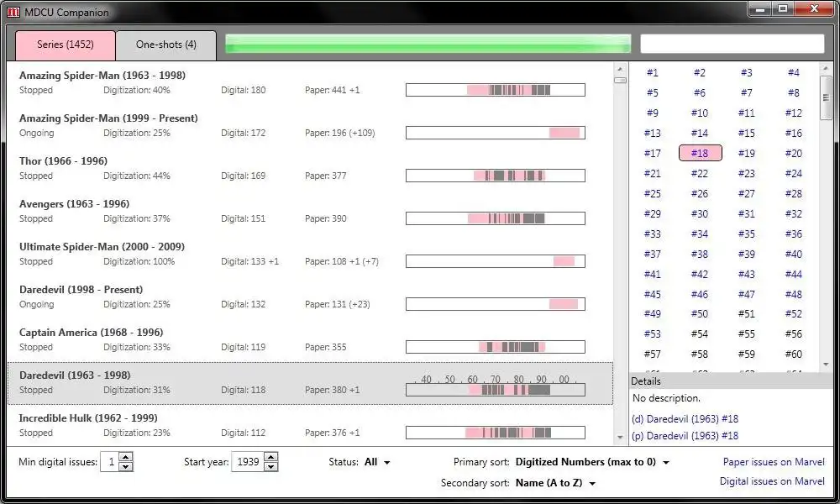Click the issue bar of Captain America (1968 - 1996)
Image resolution: width=840 pixels, height=504 pixels.
[495, 347]
